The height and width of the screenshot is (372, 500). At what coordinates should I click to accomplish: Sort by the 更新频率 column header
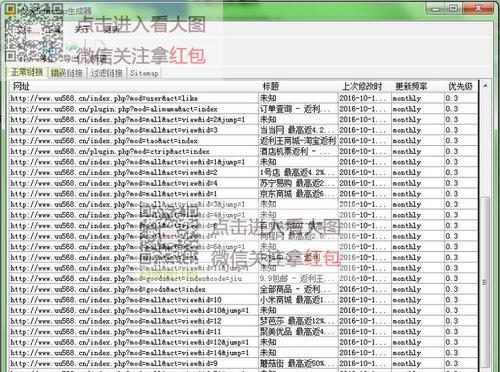tap(417, 86)
